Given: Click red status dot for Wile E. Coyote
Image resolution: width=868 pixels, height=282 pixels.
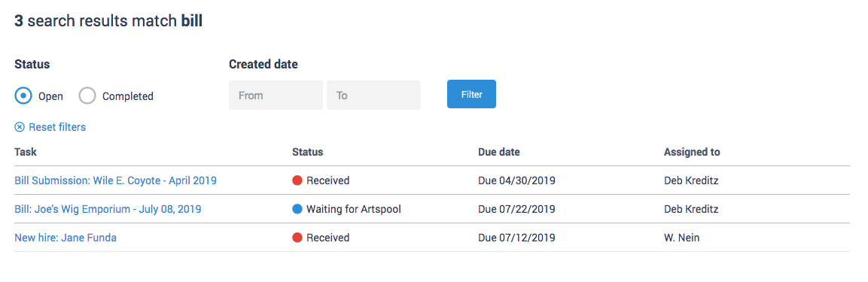Looking at the screenshot, I should click(297, 180).
